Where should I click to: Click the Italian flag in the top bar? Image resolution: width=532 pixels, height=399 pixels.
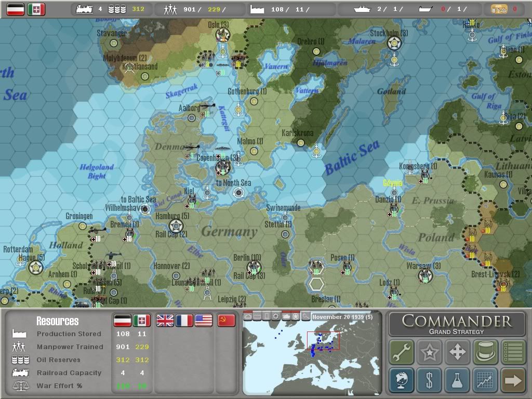[x=36, y=9]
